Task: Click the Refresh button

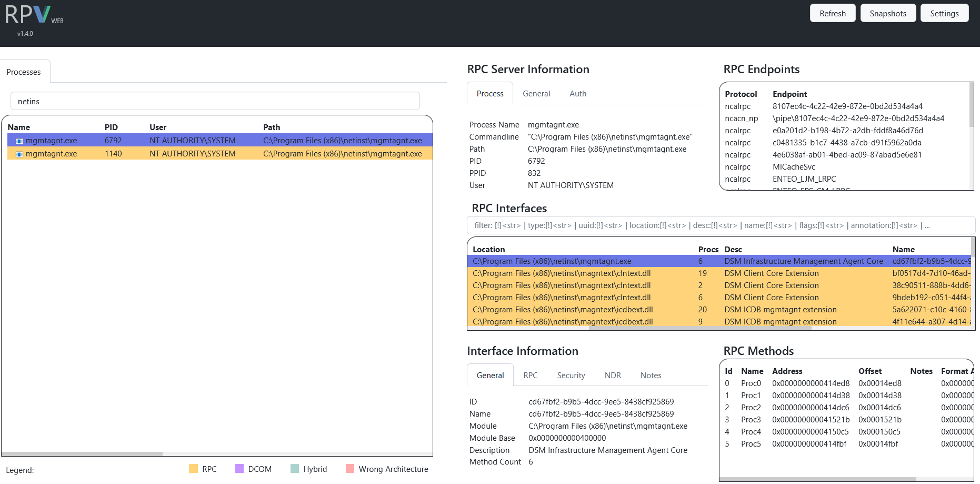Action: coord(833,13)
